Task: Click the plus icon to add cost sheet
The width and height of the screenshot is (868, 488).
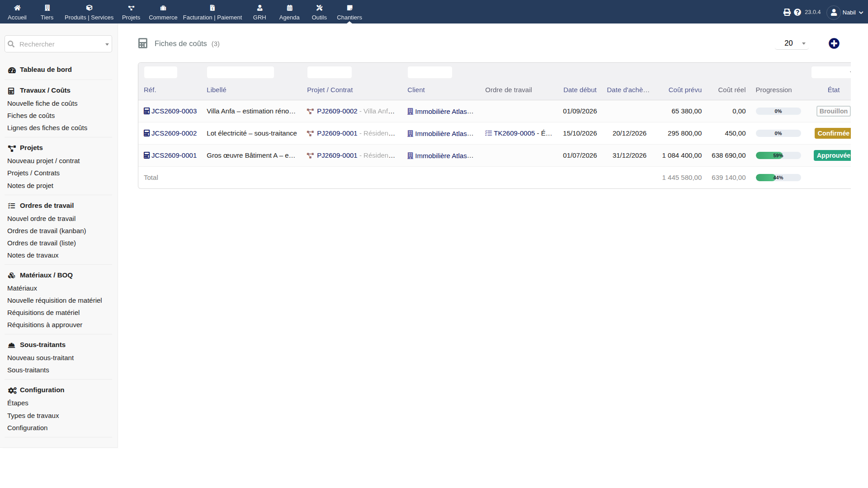Action: point(834,43)
